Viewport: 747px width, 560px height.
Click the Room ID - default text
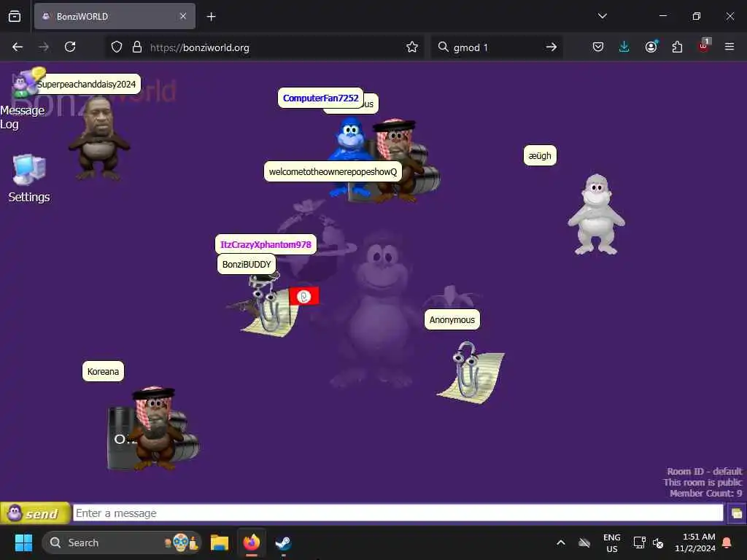pos(704,472)
